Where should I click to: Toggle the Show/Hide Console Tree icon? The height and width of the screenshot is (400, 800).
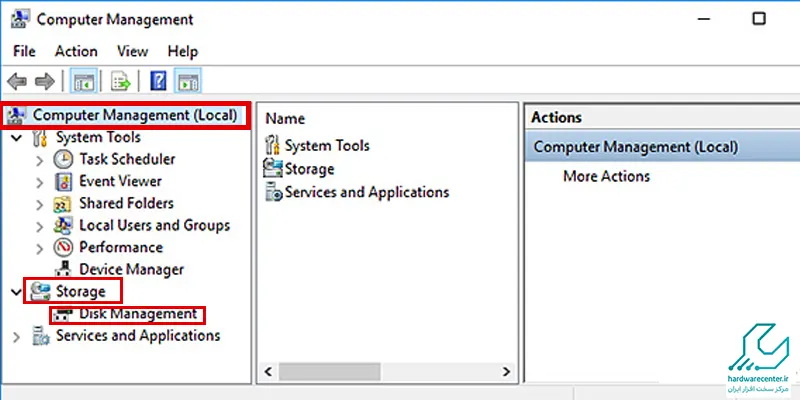(x=83, y=81)
